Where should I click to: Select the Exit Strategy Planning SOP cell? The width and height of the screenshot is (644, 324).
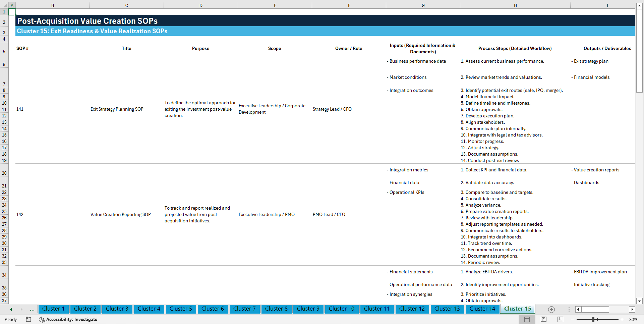pyautogui.click(x=117, y=109)
